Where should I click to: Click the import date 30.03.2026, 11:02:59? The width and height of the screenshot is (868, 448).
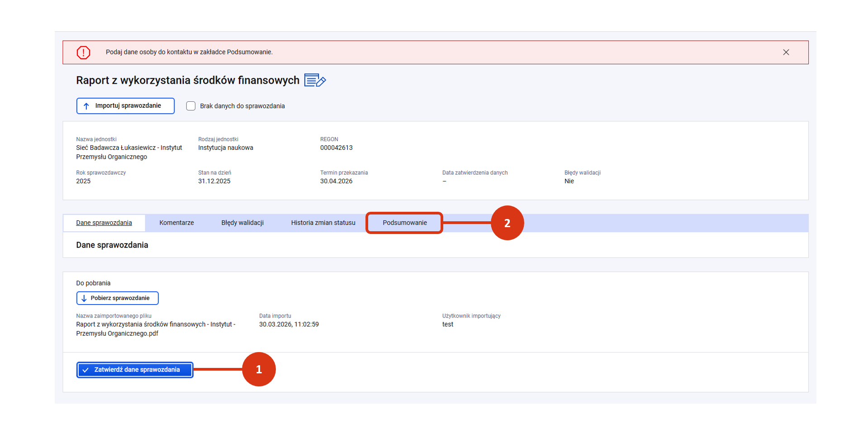pos(289,324)
